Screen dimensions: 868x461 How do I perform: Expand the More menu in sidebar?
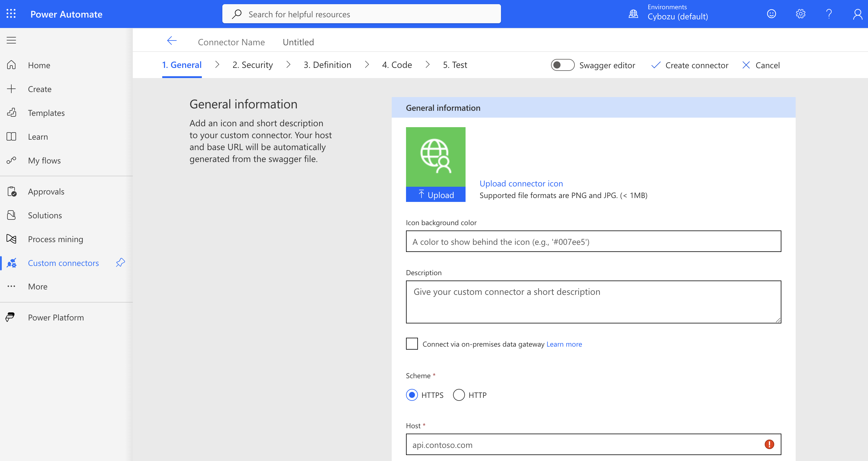coord(38,286)
